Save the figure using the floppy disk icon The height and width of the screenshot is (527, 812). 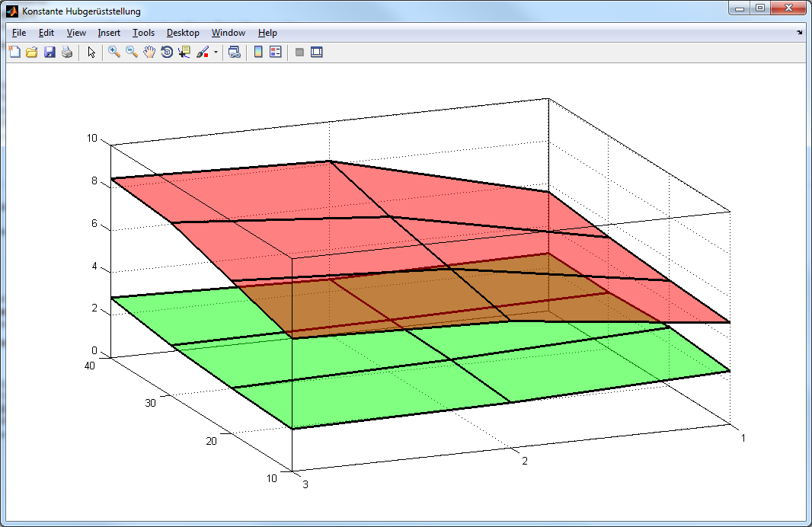50,53
